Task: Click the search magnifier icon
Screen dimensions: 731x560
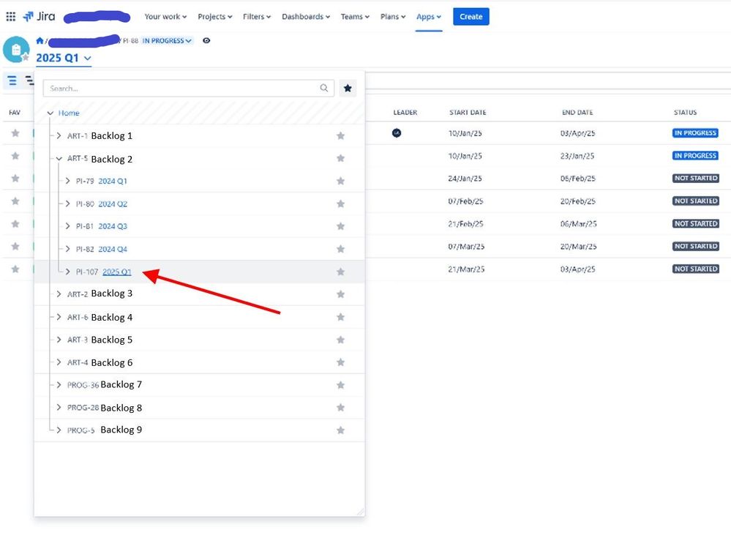Action: coord(324,88)
